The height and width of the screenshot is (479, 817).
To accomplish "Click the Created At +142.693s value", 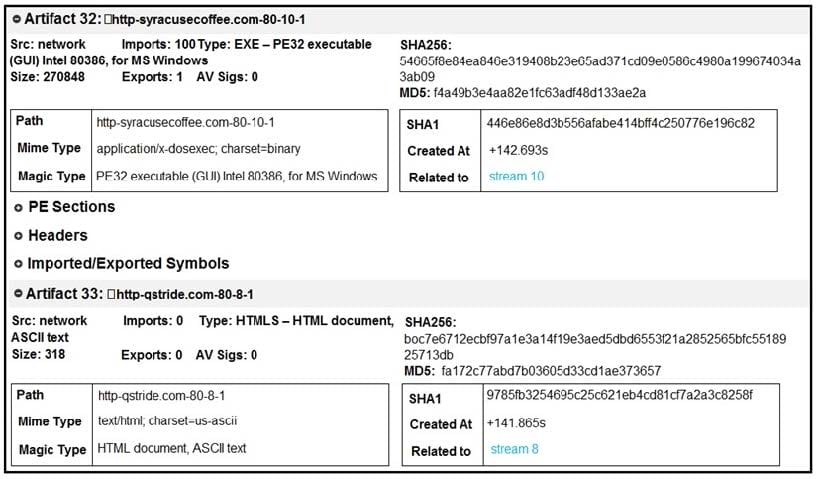I will click(x=517, y=150).
